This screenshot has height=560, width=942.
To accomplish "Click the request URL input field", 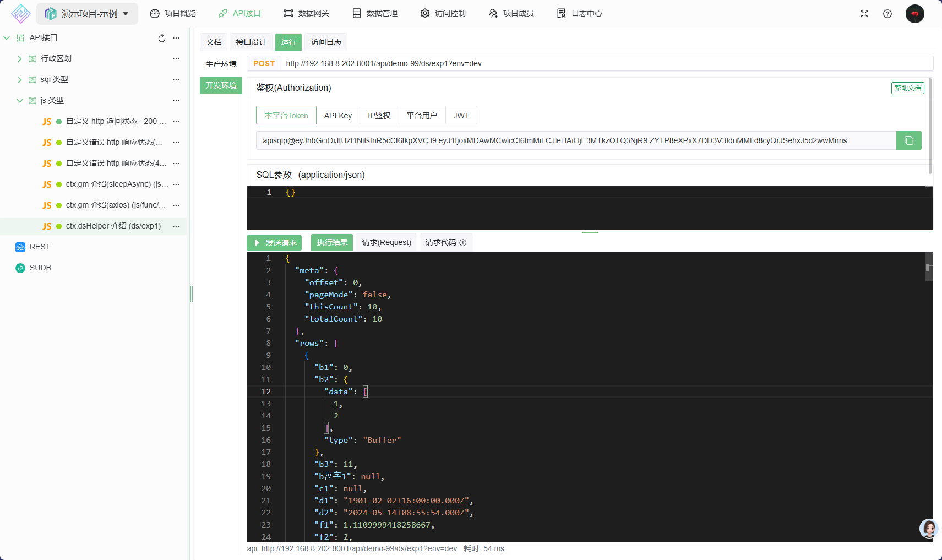I will pyautogui.click(x=606, y=64).
